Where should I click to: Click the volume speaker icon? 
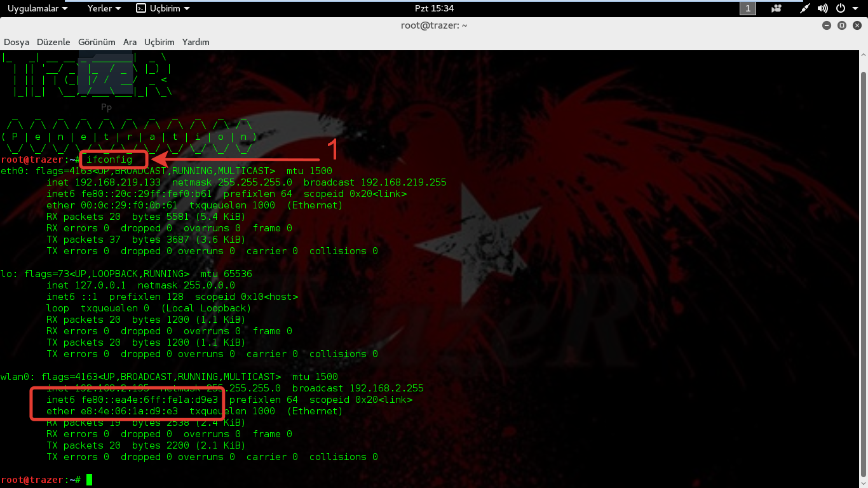[x=823, y=8]
